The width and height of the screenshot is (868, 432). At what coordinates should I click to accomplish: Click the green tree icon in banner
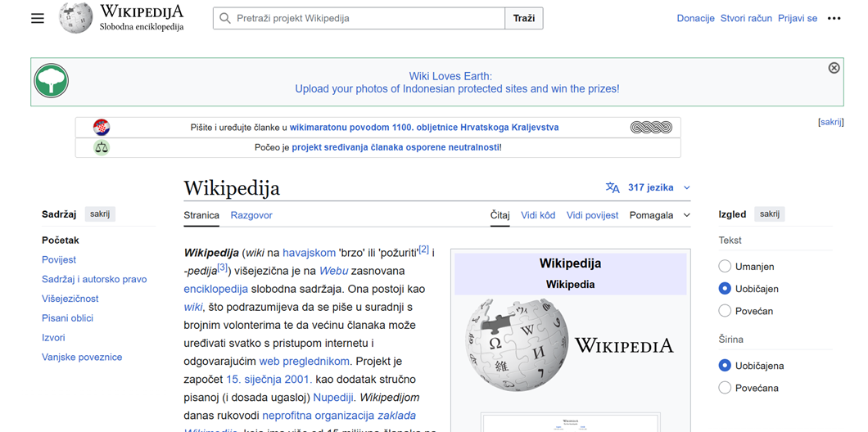[52, 81]
